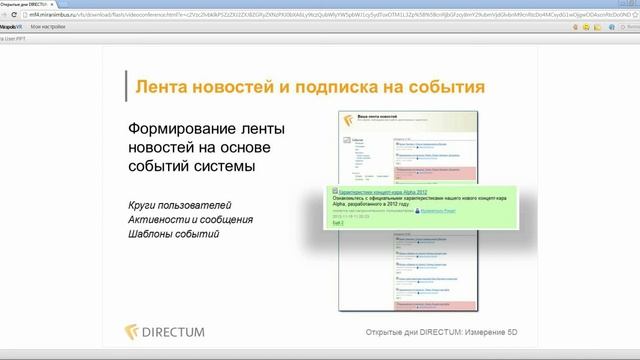
Task: Click the slide title "Лента новостей и подписка на события"
Action: pos(310,87)
